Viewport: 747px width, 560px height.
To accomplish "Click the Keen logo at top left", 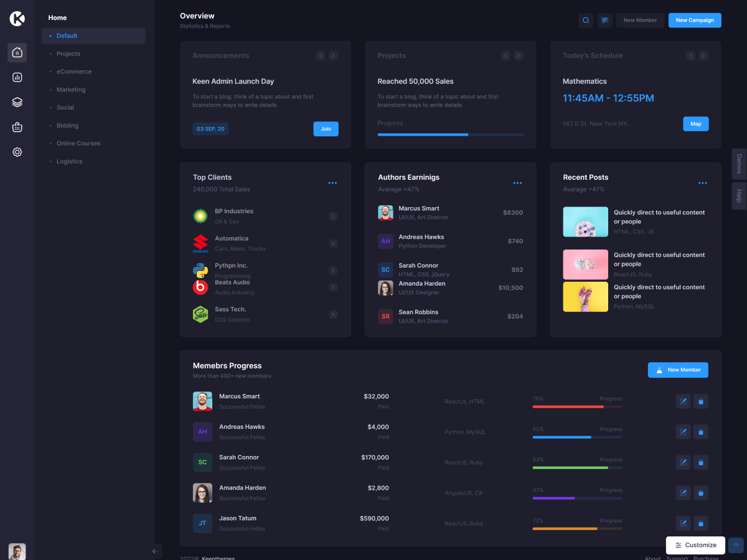I will click(x=17, y=19).
